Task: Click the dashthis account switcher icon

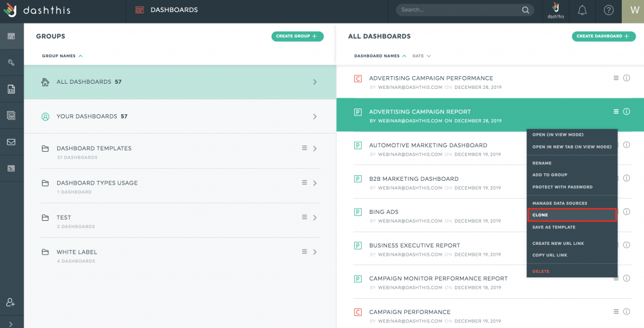Action: (x=556, y=10)
